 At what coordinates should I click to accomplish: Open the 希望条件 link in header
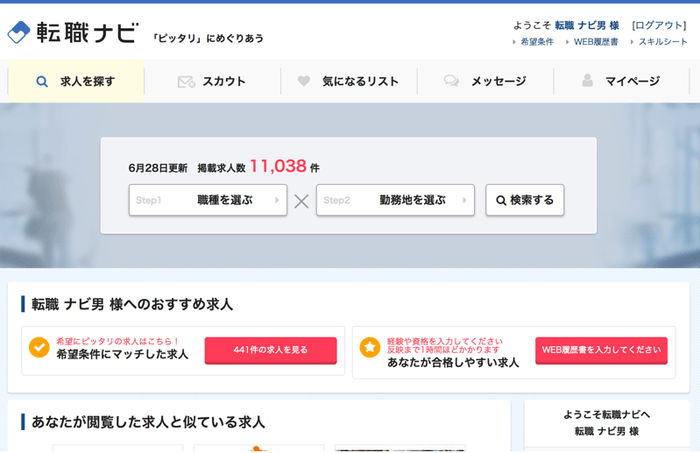coord(537,42)
